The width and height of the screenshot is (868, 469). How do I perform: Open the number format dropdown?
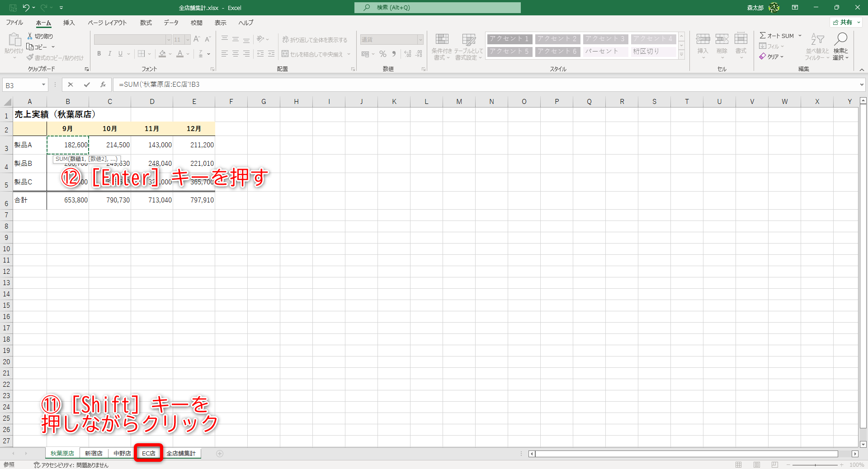420,40
